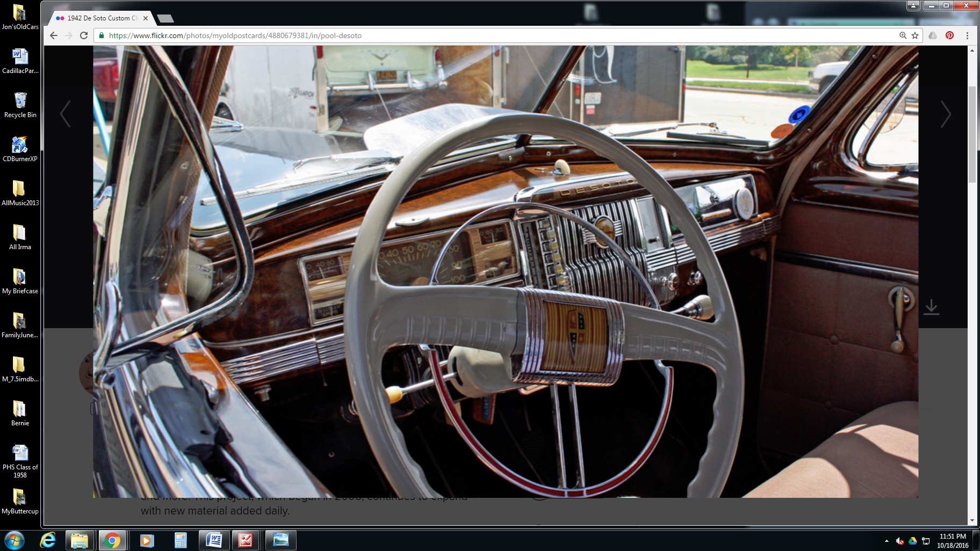Click the Chrome user profile button

coord(913,5)
